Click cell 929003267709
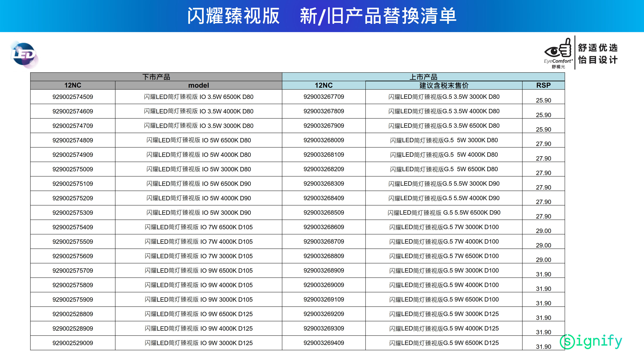644x362 pixels. (324, 97)
